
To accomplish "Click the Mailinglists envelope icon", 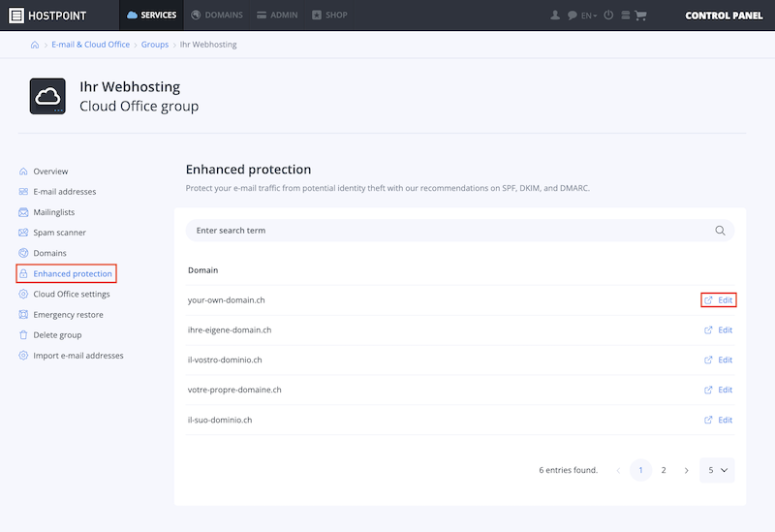I will click(x=23, y=212).
